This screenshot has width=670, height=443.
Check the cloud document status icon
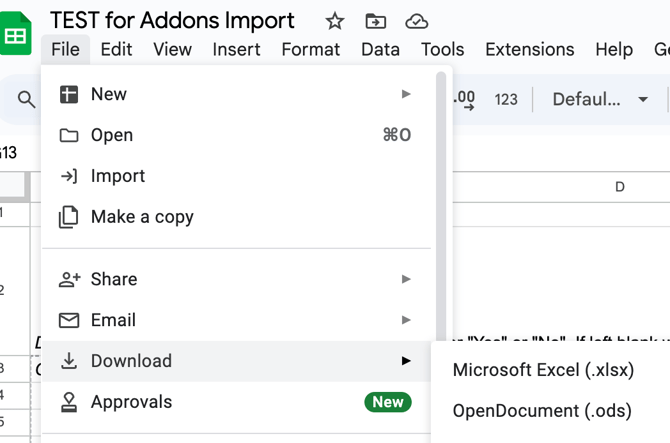(x=417, y=21)
